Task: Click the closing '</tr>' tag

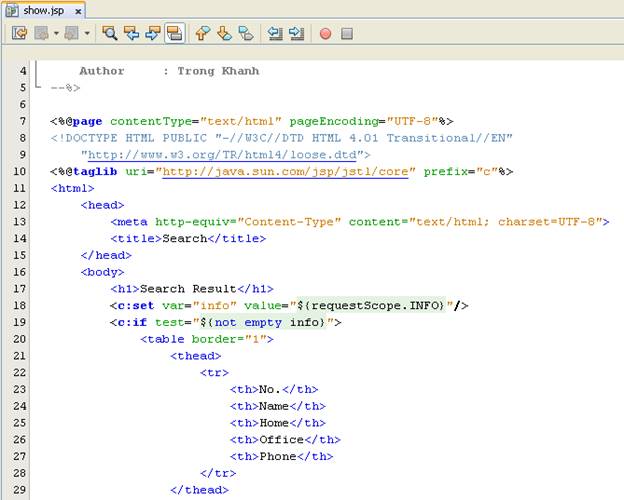Action: (218, 473)
